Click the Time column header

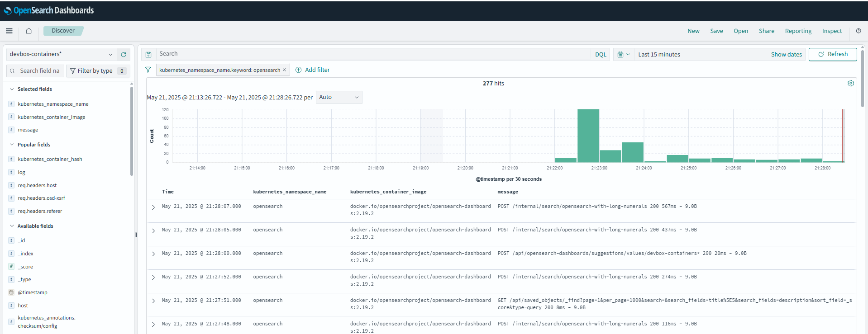[x=168, y=192]
